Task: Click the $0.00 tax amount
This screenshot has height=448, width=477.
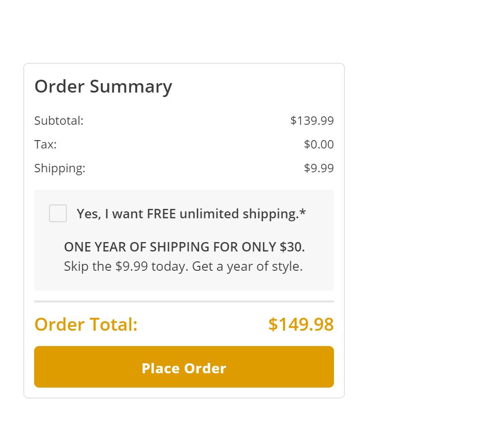Action: (319, 145)
